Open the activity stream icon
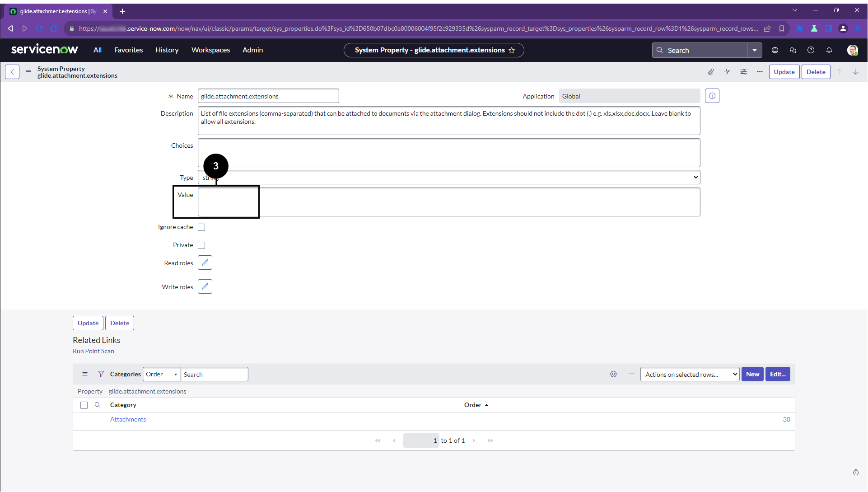This screenshot has height=492, width=868. pos(727,72)
